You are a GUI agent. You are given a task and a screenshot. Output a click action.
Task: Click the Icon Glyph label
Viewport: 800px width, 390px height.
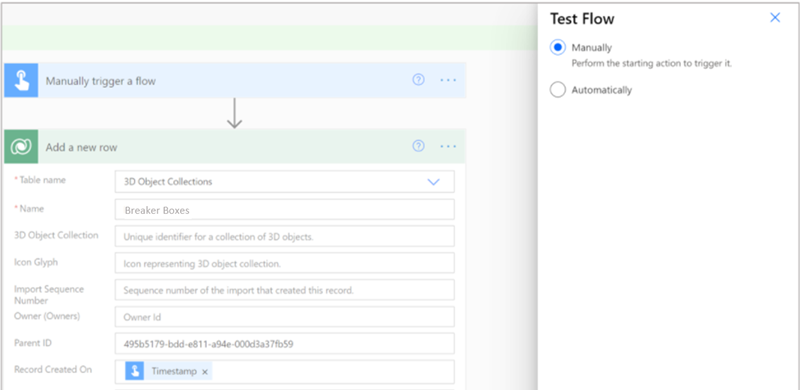pyautogui.click(x=36, y=262)
